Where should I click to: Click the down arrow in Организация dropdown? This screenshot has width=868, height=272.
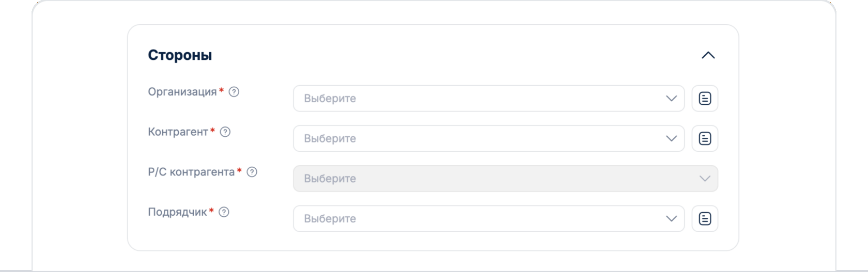click(x=671, y=99)
